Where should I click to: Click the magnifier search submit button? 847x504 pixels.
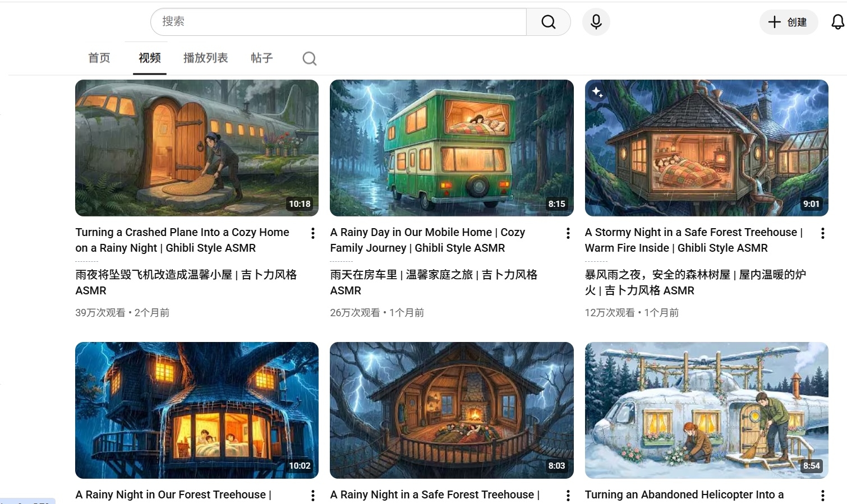click(x=548, y=22)
